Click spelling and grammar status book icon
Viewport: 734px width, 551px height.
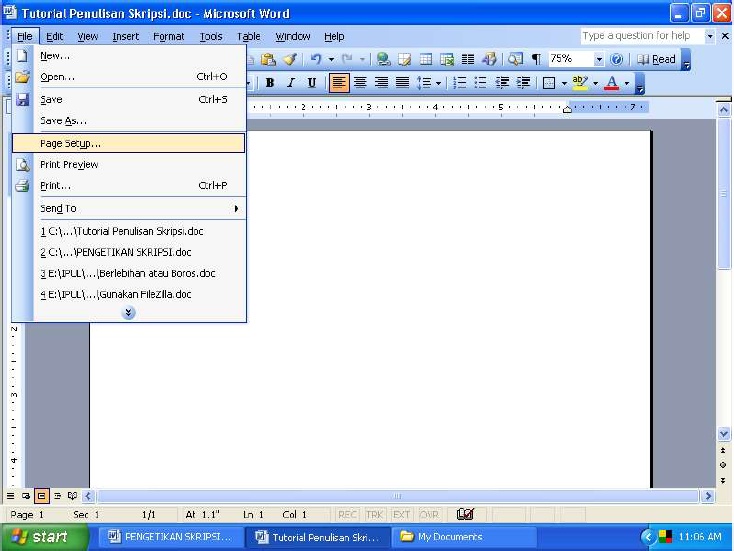tap(465, 514)
